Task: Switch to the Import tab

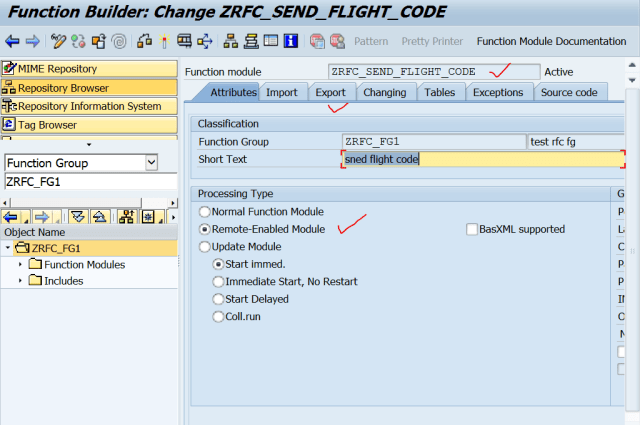Action: (282, 92)
